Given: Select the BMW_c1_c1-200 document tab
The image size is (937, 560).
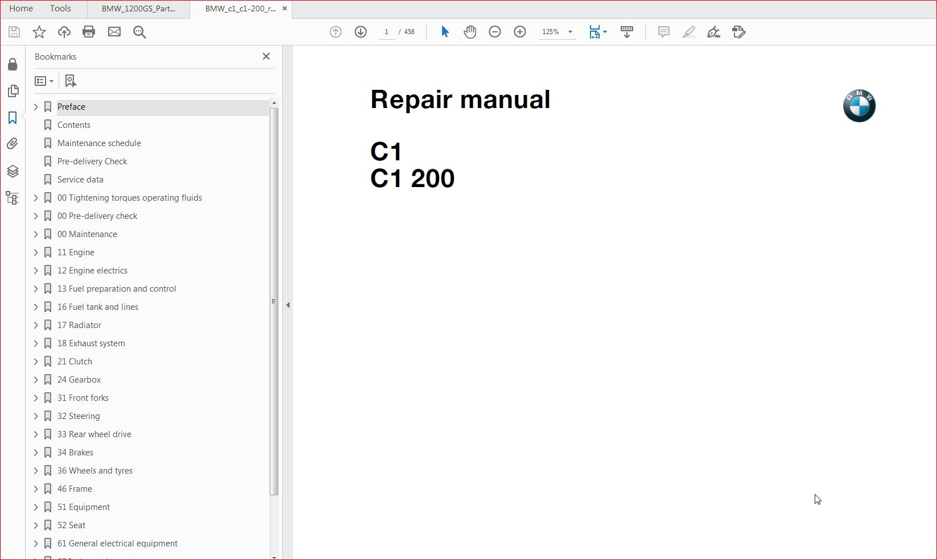Looking at the screenshot, I should pos(240,9).
